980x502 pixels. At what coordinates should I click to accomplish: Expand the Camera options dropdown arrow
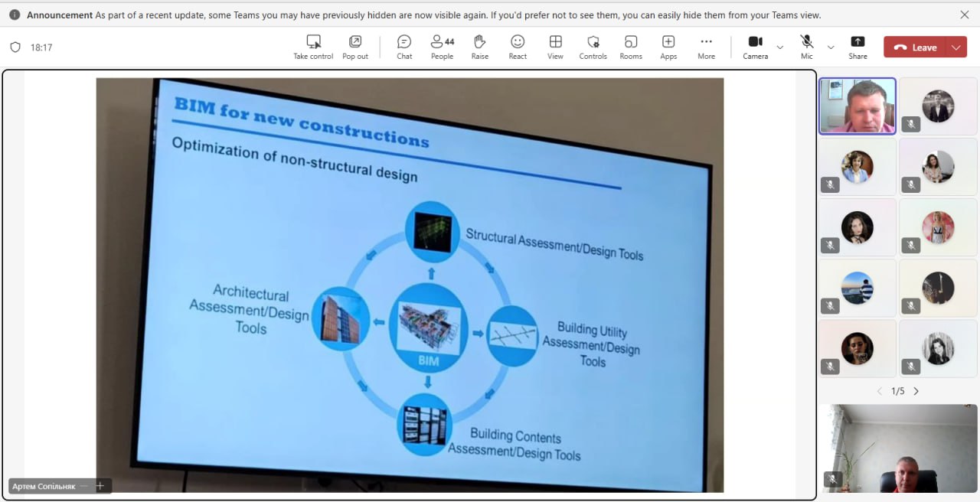pyautogui.click(x=780, y=47)
